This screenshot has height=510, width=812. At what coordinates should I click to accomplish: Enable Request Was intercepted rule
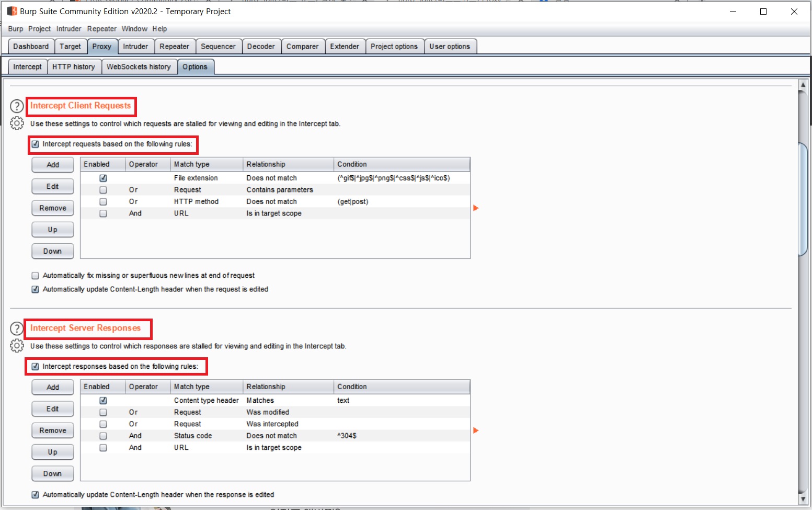point(103,424)
